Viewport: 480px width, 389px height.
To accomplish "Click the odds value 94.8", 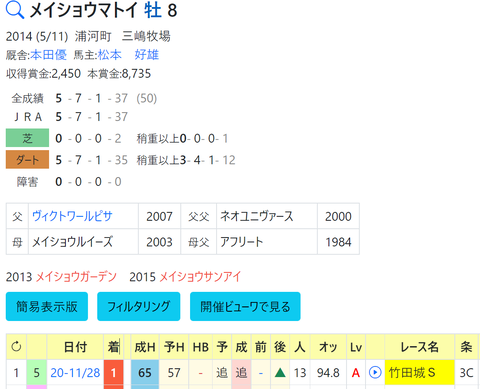I will click(x=328, y=373).
